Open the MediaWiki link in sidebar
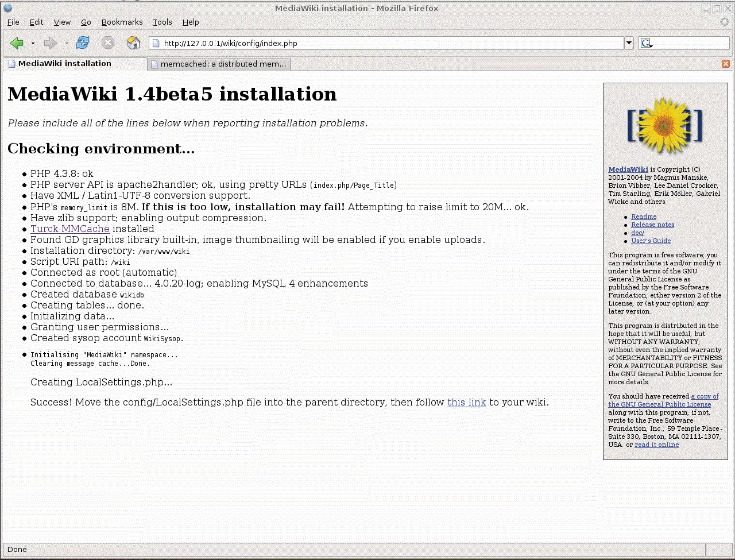The image size is (735, 560). (628, 169)
